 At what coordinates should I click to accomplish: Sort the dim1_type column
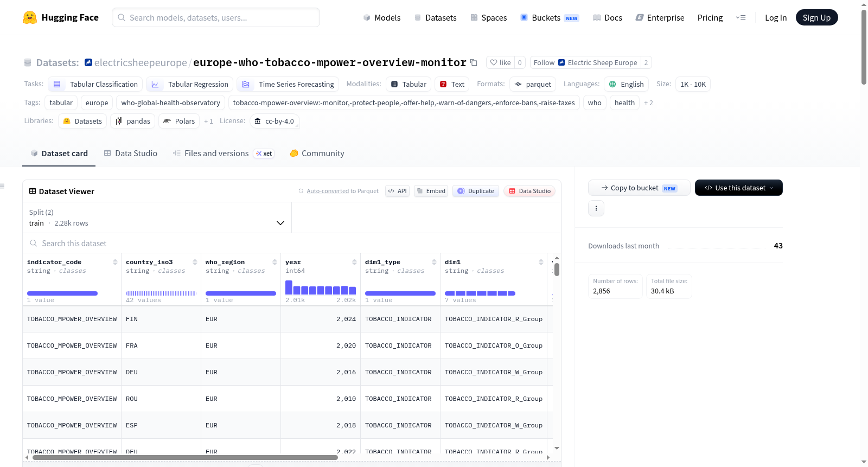click(x=434, y=262)
